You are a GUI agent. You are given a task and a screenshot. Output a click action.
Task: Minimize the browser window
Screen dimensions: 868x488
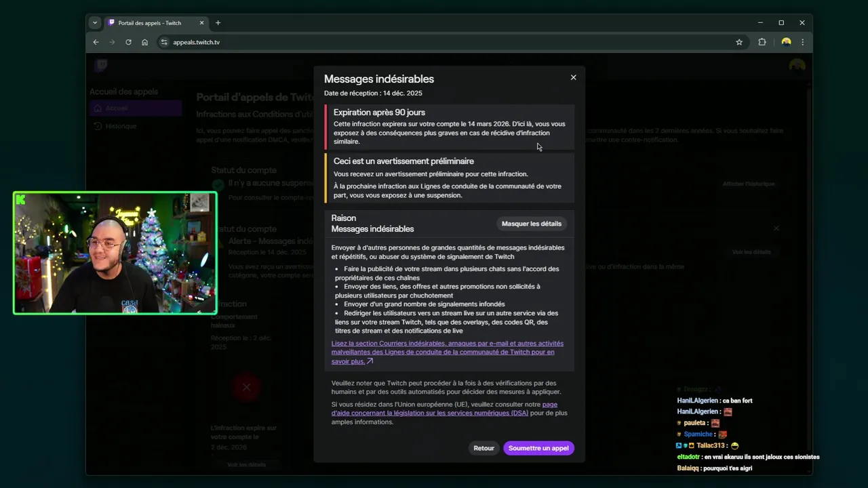[x=760, y=22]
